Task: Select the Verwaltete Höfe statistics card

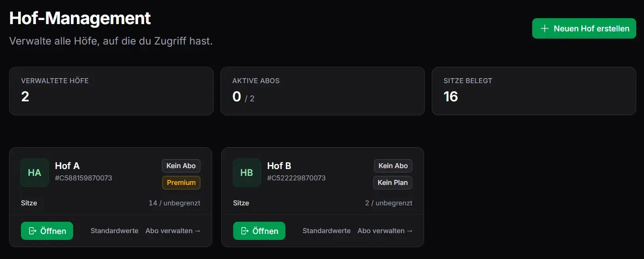Action: click(111, 91)
